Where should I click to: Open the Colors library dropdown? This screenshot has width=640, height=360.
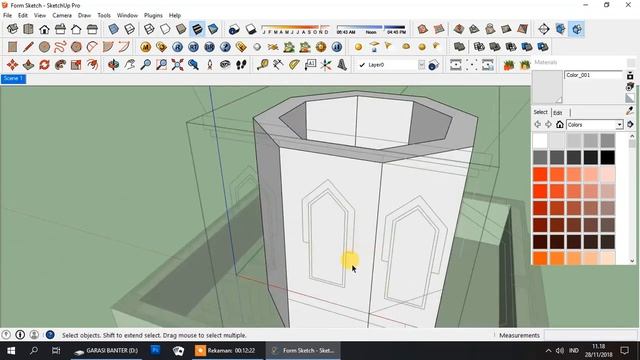[619, 124]
